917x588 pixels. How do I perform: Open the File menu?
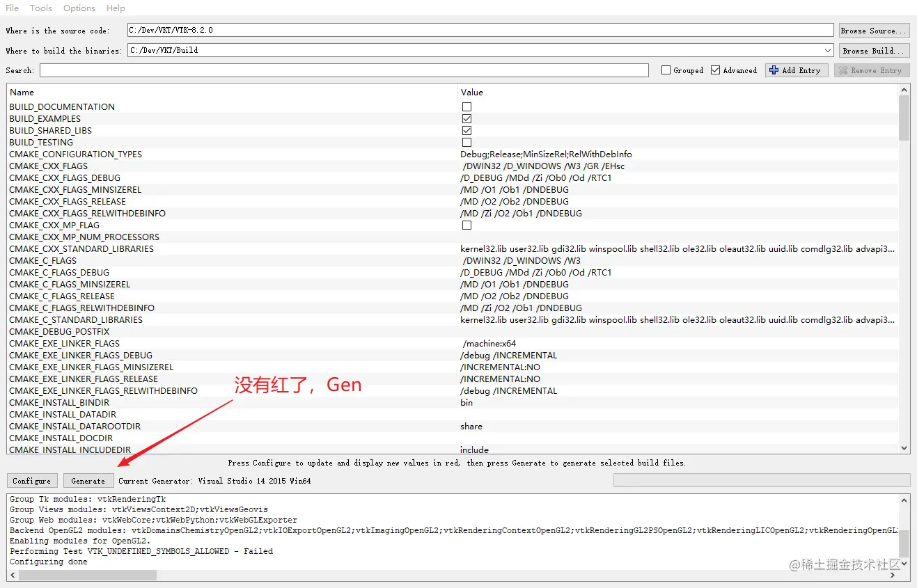[12, 8]
